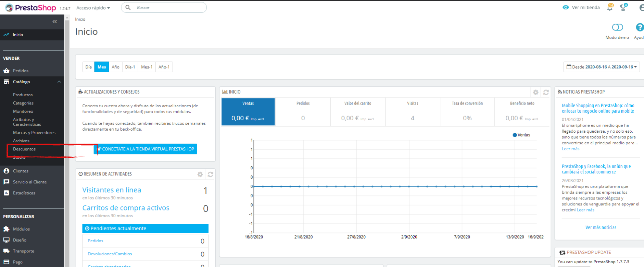Viewport: 644px width, 267px height.
Task: Select the Valor del carrito tile
Action: click(x=358, y=112)
